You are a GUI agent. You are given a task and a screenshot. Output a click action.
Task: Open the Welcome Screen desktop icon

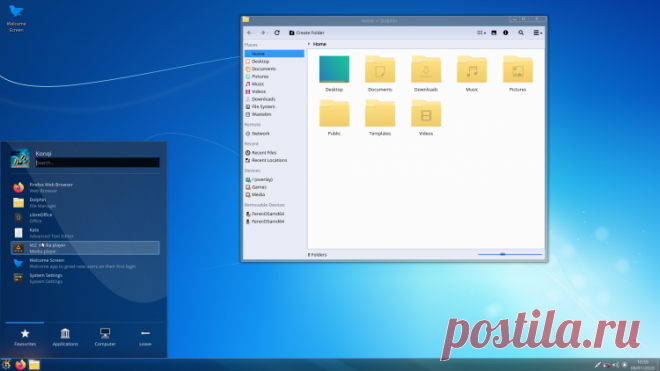coord(16,18)
